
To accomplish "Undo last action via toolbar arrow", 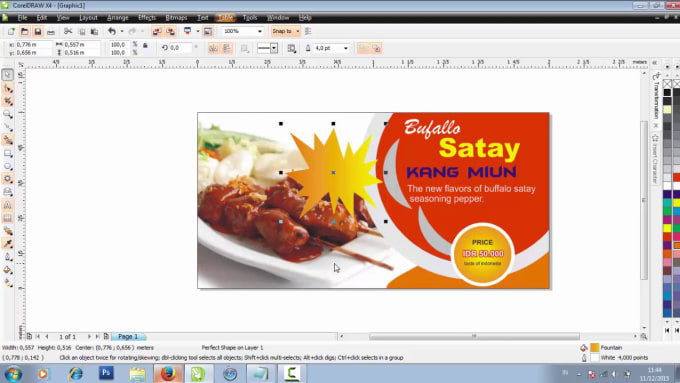I will click(112, 31).
